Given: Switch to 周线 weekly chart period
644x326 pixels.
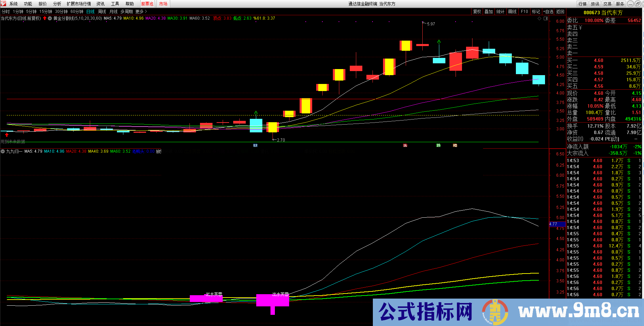Looking at the screenshot, I should (102, 12).
